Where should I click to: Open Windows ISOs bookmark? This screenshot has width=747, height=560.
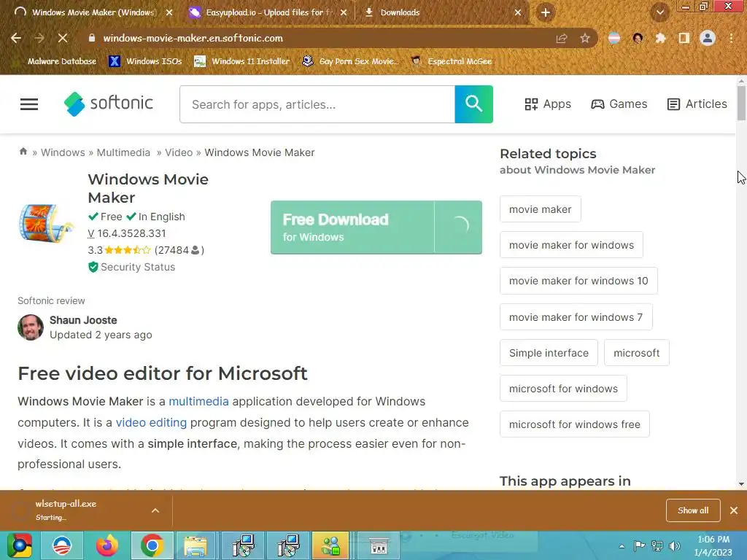click(x=145, y=61)
